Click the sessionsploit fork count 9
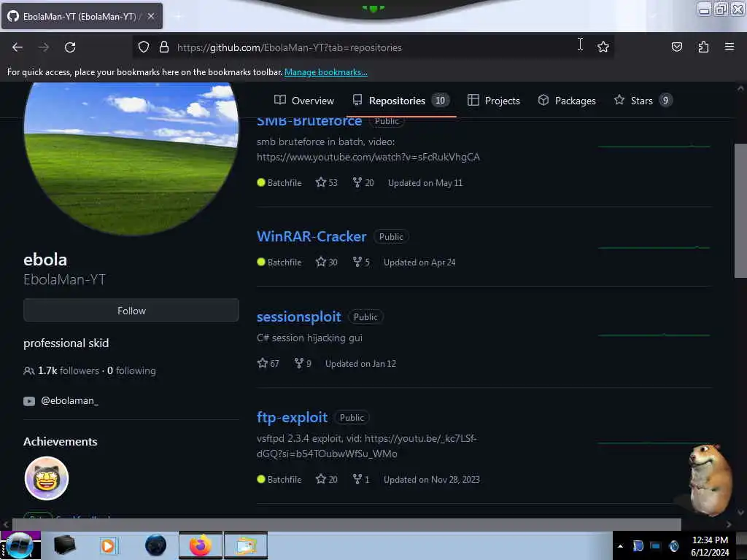This screenshot has height=560, width=747. tap(303, 363)
